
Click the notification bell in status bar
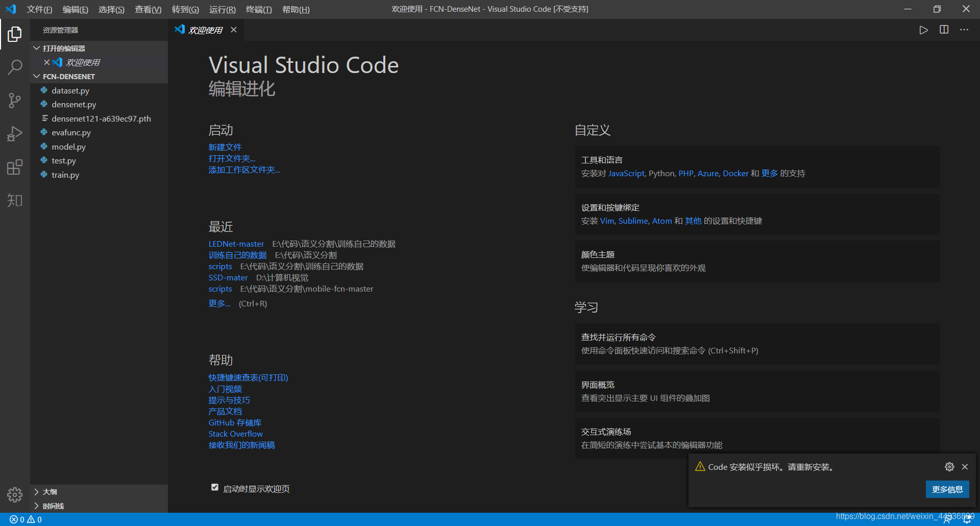[x=967, y=519]
